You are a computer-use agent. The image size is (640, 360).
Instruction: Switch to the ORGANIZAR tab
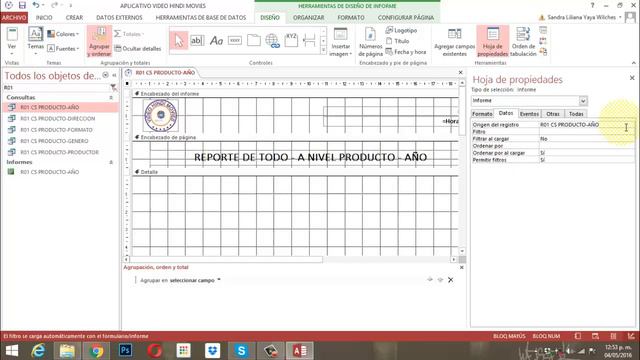(x=309, y=18)
